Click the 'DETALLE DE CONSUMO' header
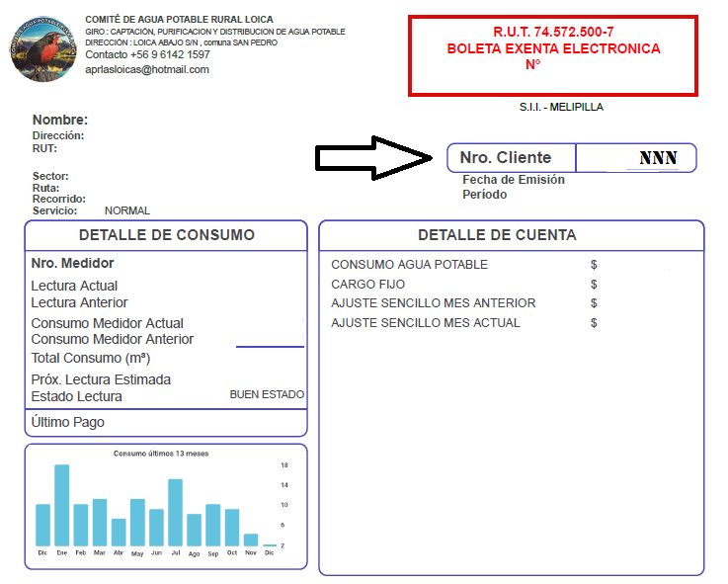 (167, 235)
